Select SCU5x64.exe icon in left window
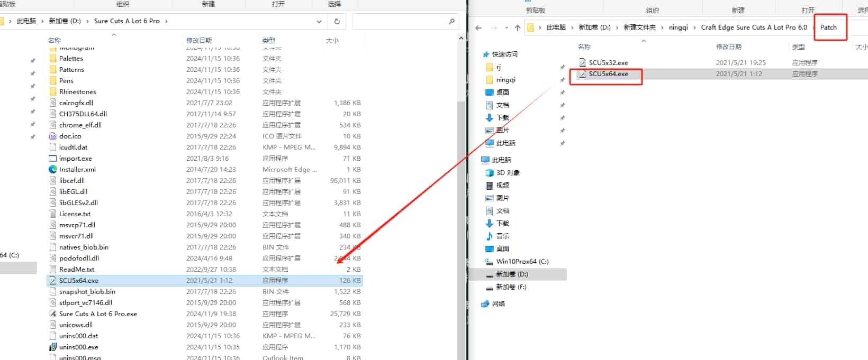 [53, 281]
